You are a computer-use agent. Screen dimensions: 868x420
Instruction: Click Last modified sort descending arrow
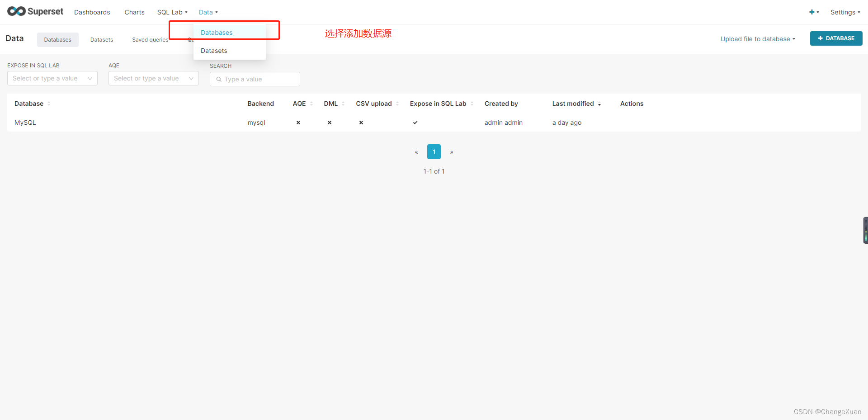[599, 104]
